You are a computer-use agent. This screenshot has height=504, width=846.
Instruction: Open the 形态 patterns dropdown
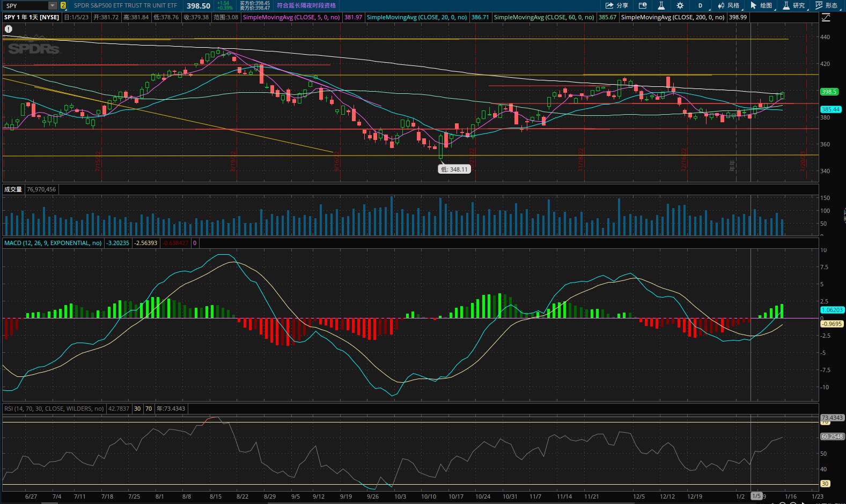click(x=827, y=5)
